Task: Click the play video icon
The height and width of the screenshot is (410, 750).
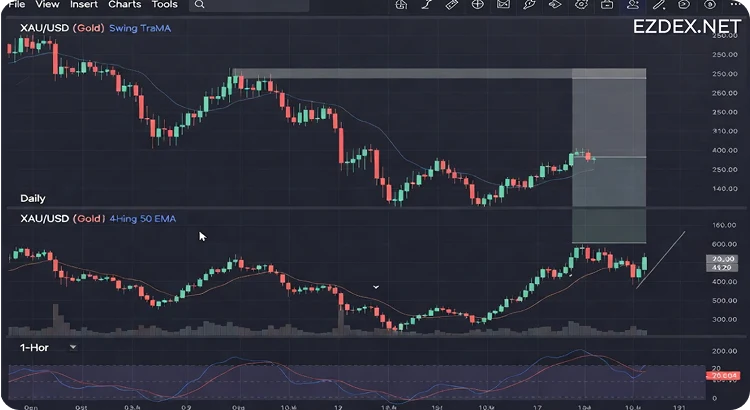Action: coord(684,4)
